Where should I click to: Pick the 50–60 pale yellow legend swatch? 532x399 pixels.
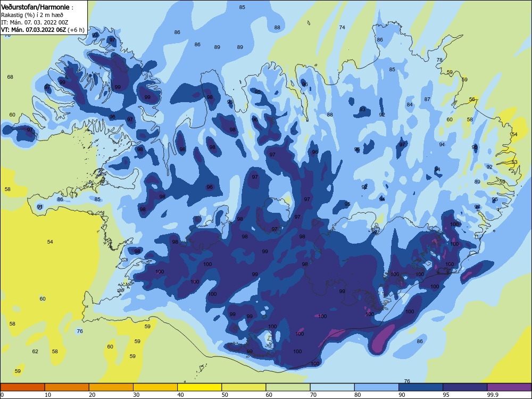(x=244, y=387)
